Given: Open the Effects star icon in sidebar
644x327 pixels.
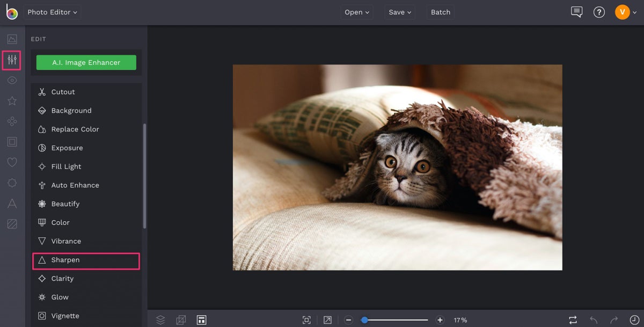Looking at the screenshot, I should click(x=12, y=101).
